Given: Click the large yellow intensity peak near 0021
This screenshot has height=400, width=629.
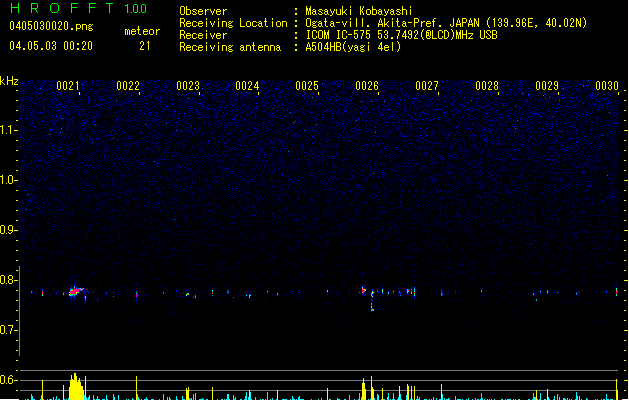Looking at the screenshot, I should (75, 387).
